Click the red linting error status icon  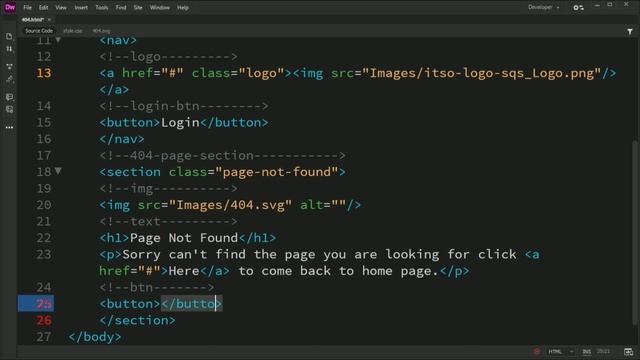click(536, 352)
